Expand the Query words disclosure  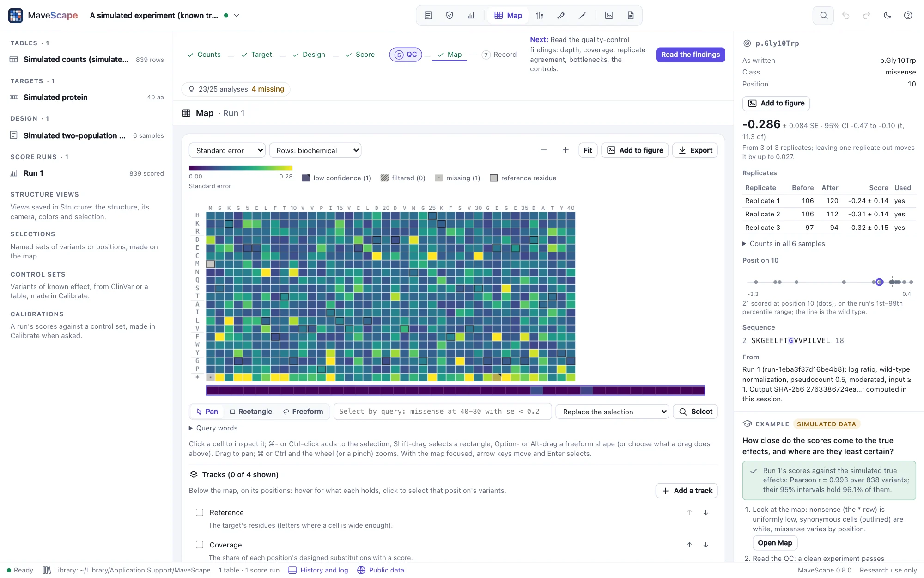point(213,428)
